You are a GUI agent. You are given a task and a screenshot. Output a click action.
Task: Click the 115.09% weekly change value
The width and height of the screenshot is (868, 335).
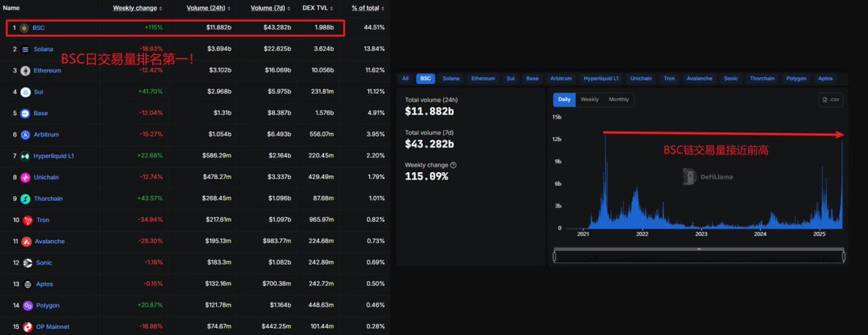pyautogui.click(x=426, y=176)
